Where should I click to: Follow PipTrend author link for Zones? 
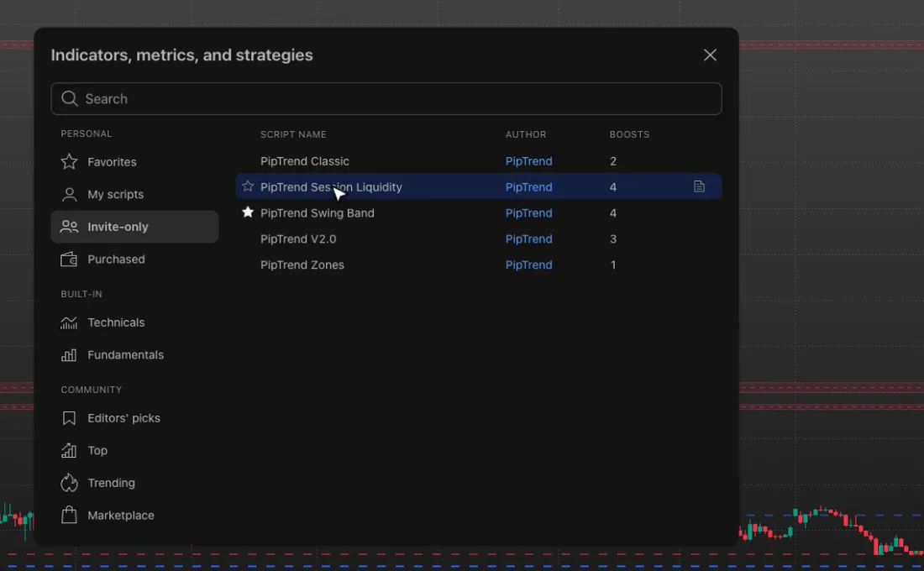pyautogui.click(x=528, y=265)
